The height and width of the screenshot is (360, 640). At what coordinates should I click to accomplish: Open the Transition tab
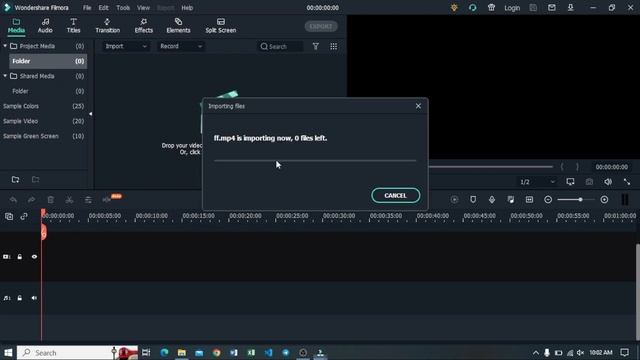tap(107, 26)
